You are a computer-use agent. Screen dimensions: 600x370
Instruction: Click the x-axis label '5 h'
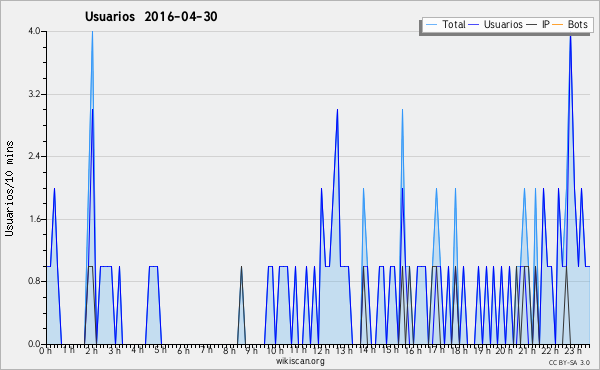click(x=160, y=350)
